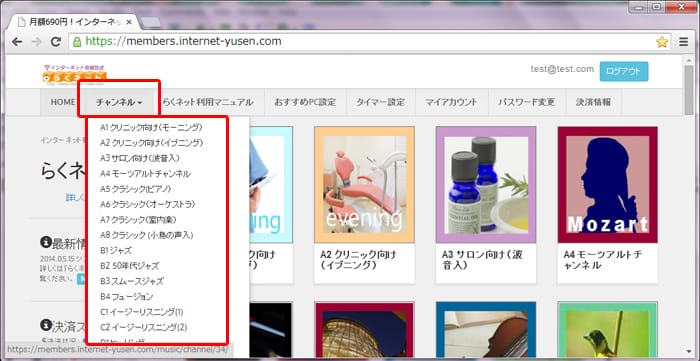700x361 pixels.
Task: Click the らくネット site logo
Action: tap(75, 74)
